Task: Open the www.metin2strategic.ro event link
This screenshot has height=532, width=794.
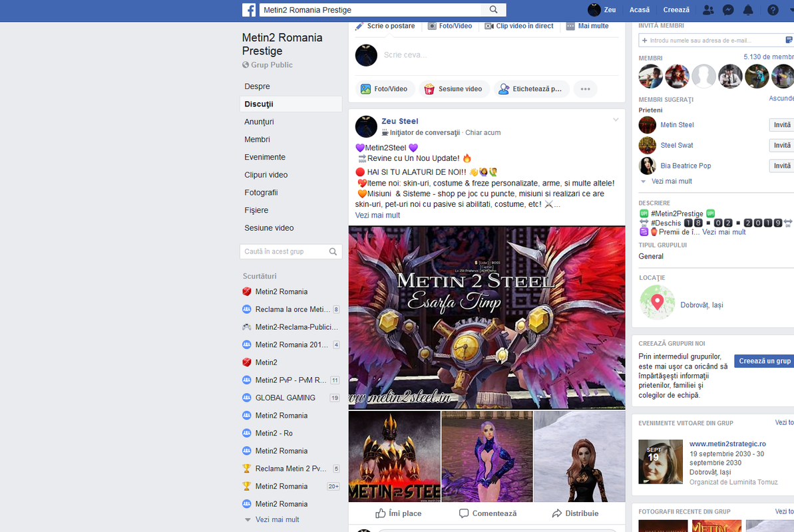Action: (727, 444)
